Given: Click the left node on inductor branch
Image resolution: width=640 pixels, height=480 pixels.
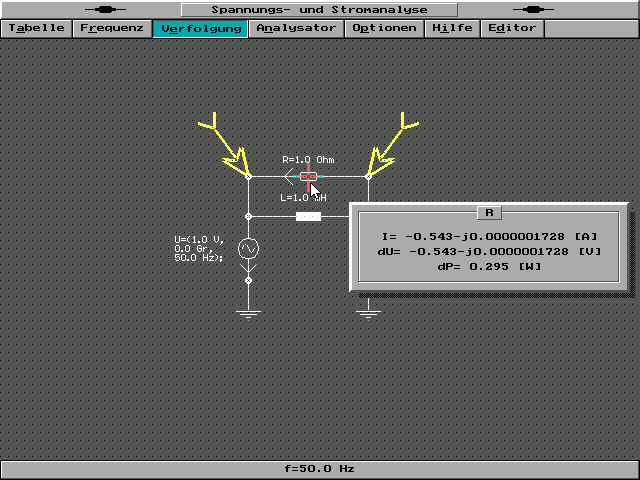Looking at the screenshot, I should coord(248,215).
